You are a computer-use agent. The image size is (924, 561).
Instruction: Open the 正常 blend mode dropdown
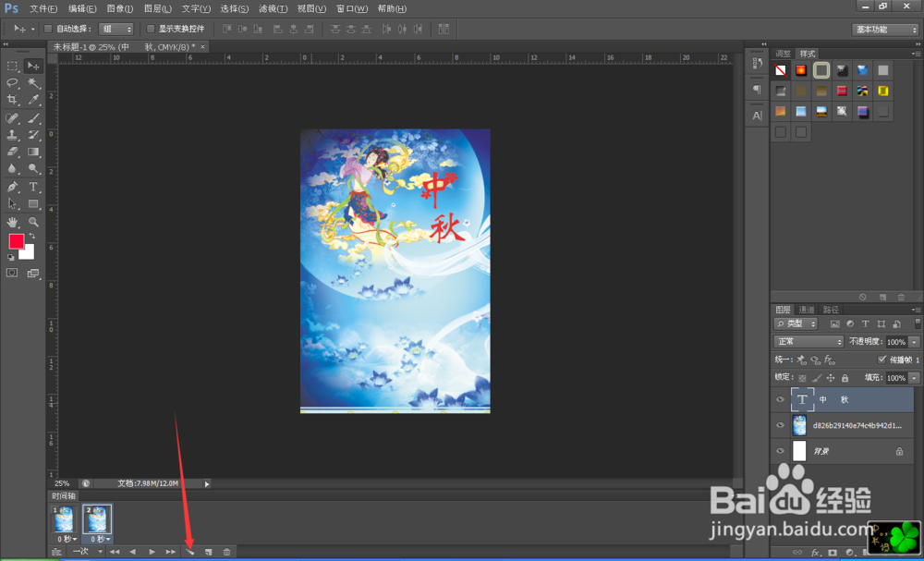point(809,342)
